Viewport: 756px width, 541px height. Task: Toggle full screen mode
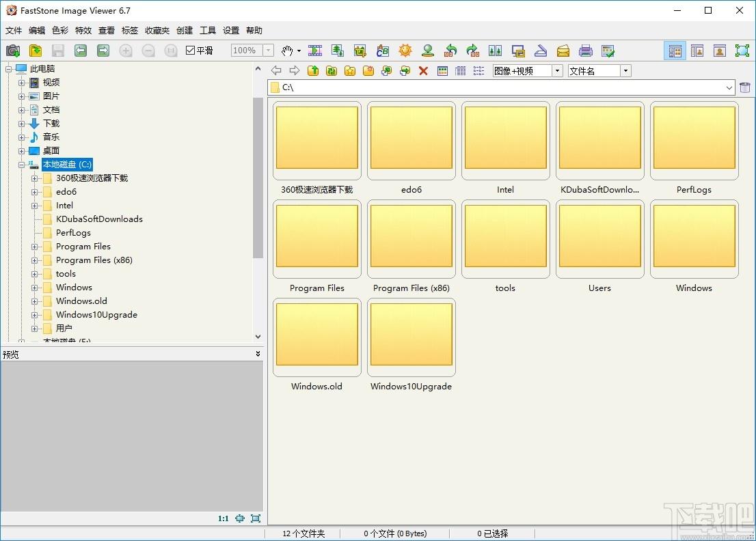742,51
